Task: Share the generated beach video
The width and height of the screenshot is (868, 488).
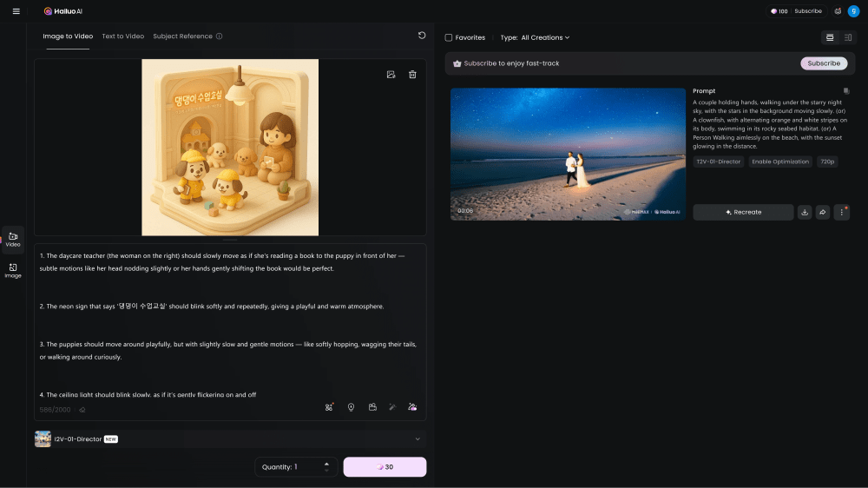Action: coord(823,212)
